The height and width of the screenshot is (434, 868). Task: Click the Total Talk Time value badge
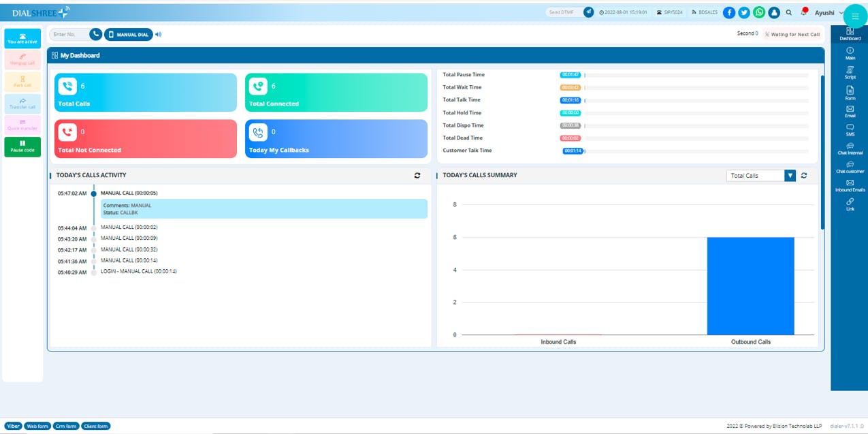click(570, 100)
